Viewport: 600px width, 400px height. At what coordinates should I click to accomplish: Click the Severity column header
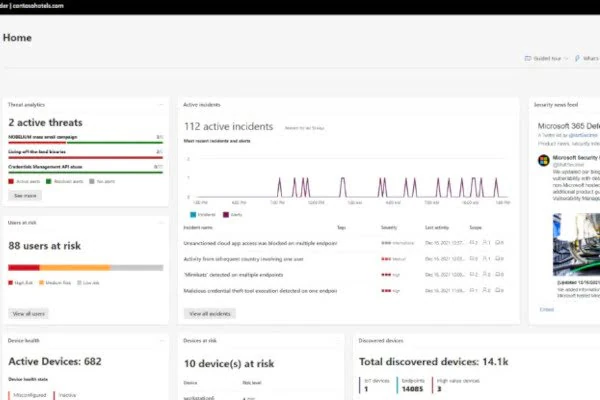[389, 227]
